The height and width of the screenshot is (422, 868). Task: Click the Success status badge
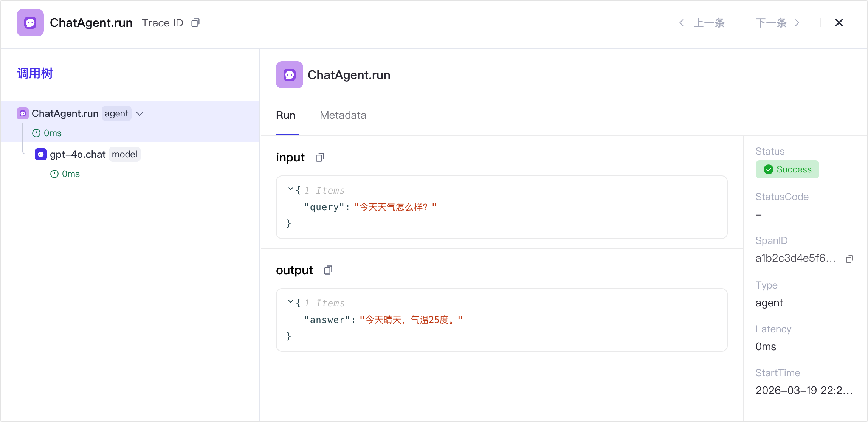[787, 169]
